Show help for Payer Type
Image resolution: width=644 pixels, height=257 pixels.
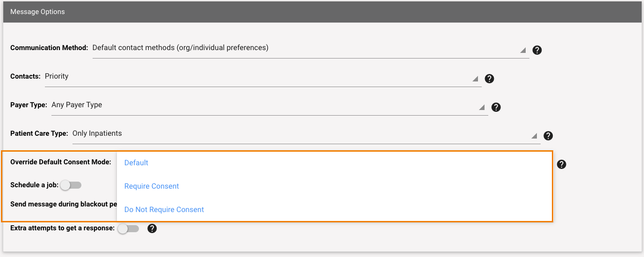496,107
